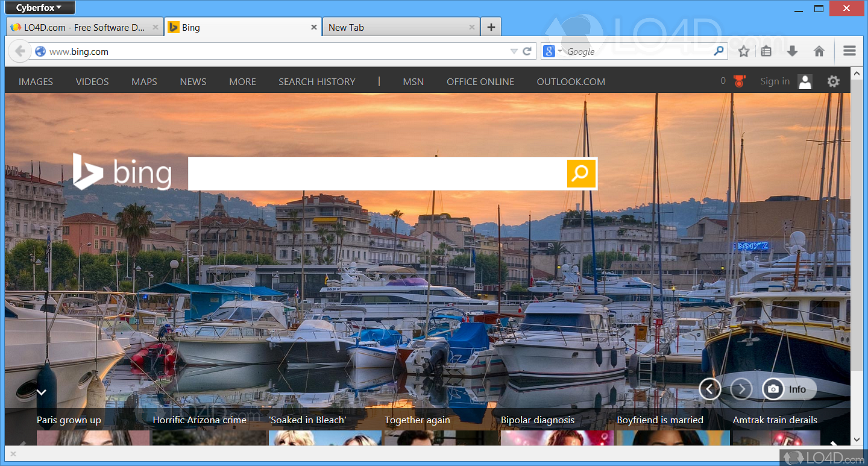868x466 pixels.
Task: Click the vertical scrollbar up arrow
Action: (857, 73)
